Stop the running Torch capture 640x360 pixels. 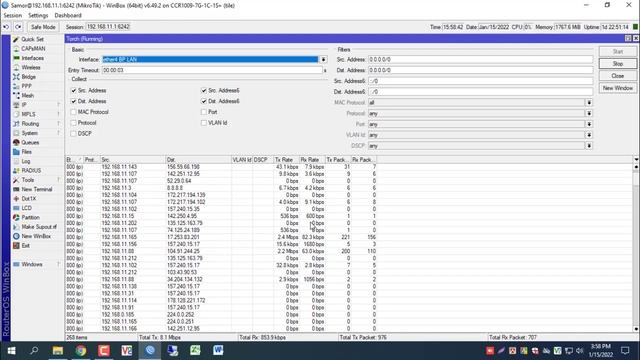(618, 64)
